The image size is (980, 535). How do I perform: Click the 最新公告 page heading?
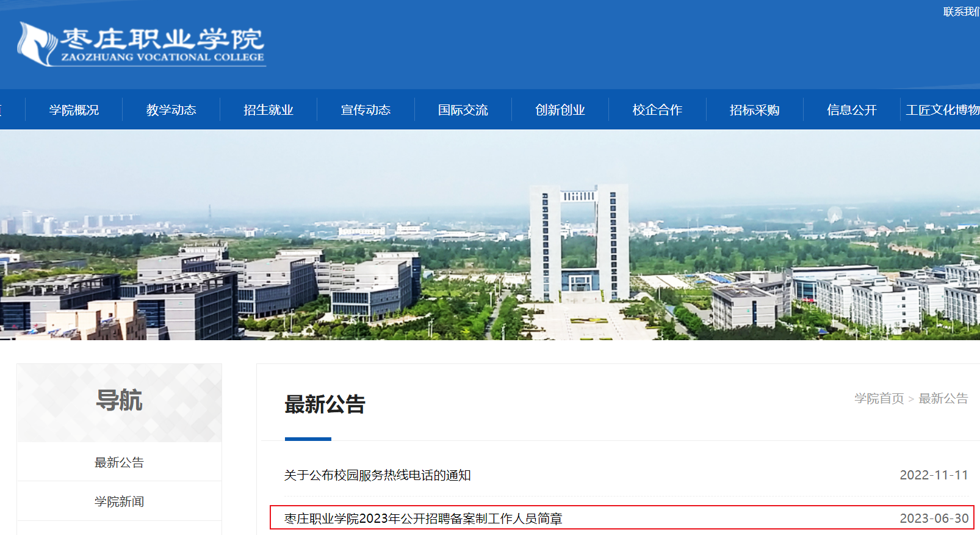pos(325,404)
